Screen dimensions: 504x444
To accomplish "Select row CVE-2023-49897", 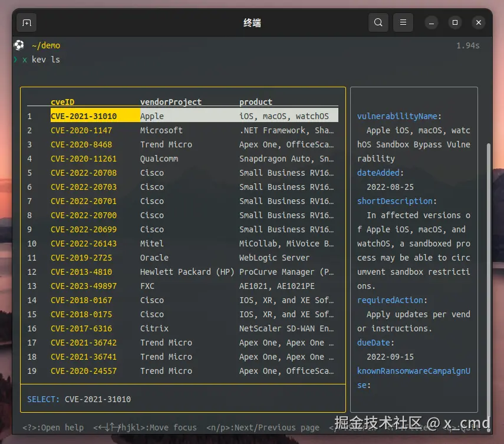I will pos(183,286).
